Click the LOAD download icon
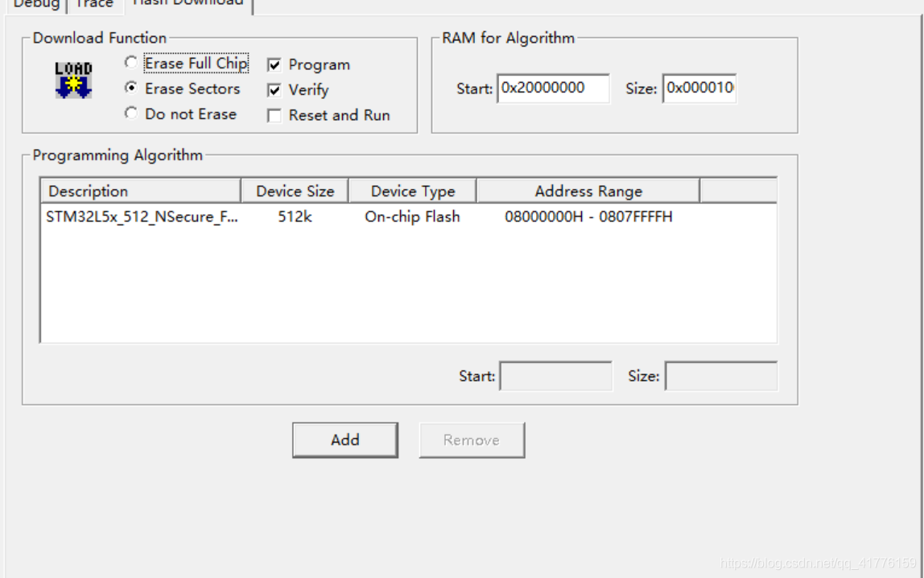This screenshot has width=924, height=578. [x=74, y=81]
